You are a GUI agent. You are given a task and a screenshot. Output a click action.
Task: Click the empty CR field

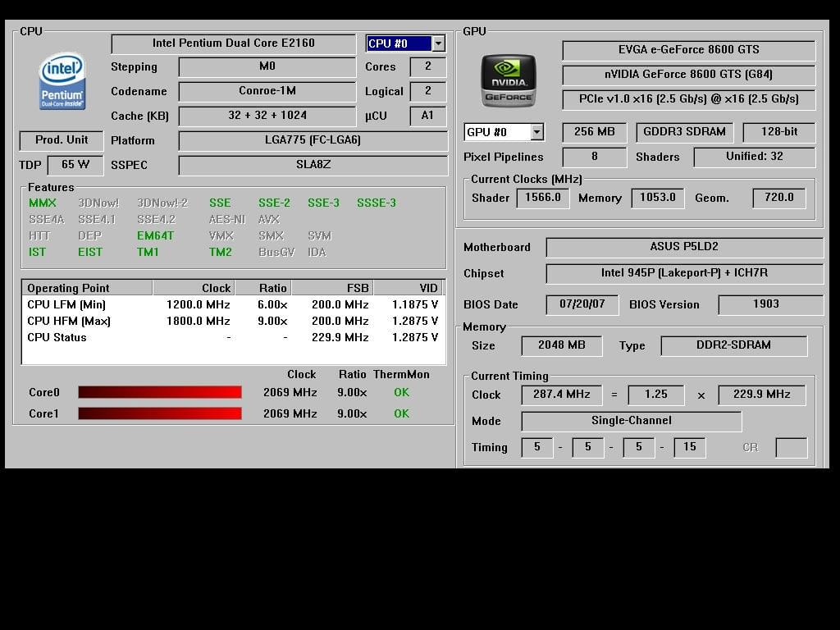792,447
